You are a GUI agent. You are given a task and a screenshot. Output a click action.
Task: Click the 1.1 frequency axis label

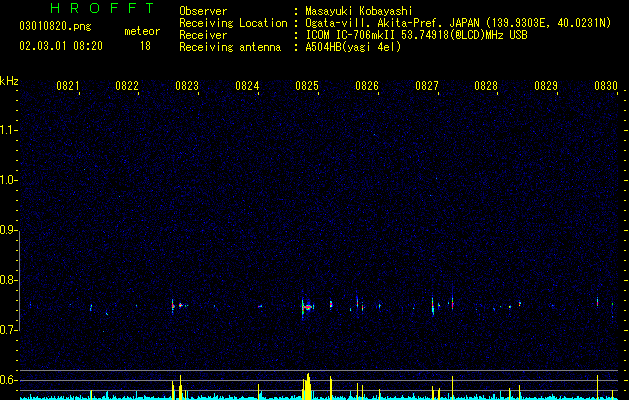pos(8,130)
